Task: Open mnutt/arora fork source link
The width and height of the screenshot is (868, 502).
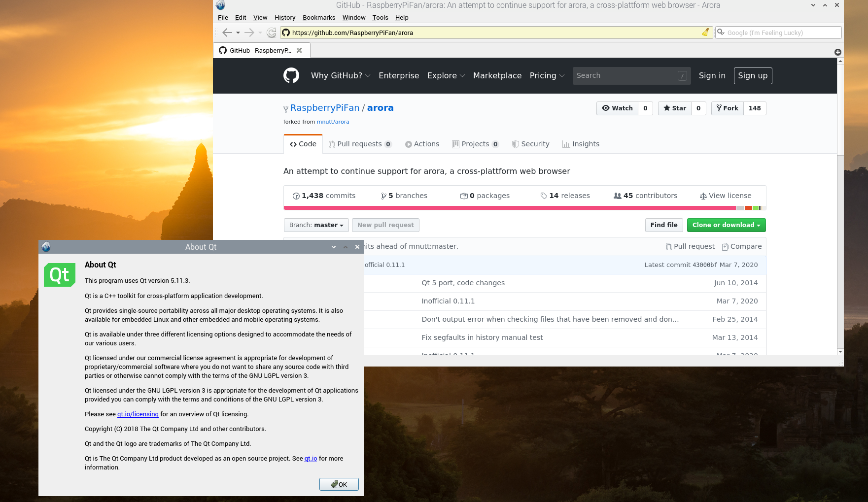Action: coord(333,122)
